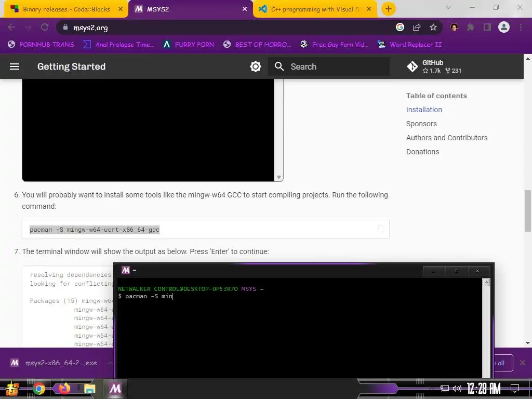This screenshot has height=399, width=532.
Task: Click the code block scrollbar down arrow
Action: tap(279, 177)
